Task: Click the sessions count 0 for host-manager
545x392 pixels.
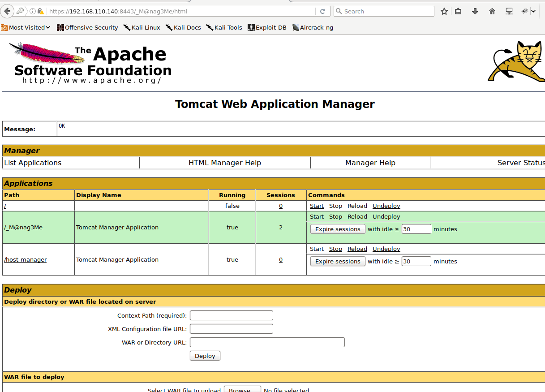Action: pos(281,259)
